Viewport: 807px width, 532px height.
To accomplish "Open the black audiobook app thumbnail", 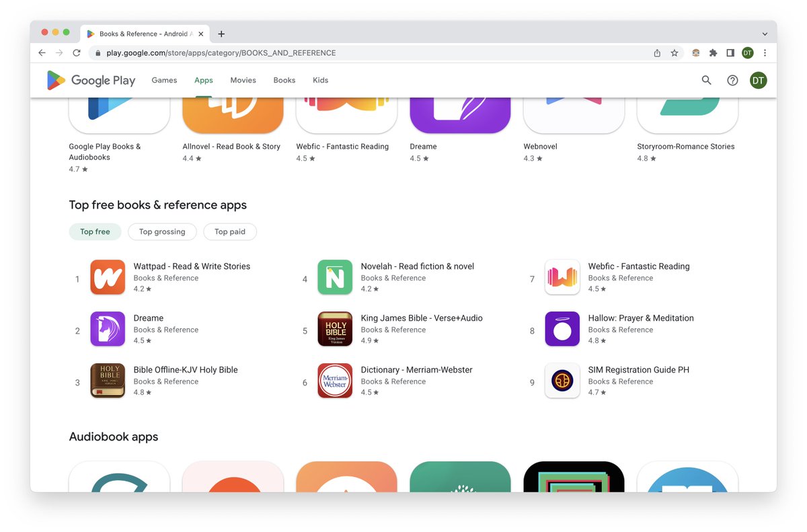I will [x=574, y=476].
